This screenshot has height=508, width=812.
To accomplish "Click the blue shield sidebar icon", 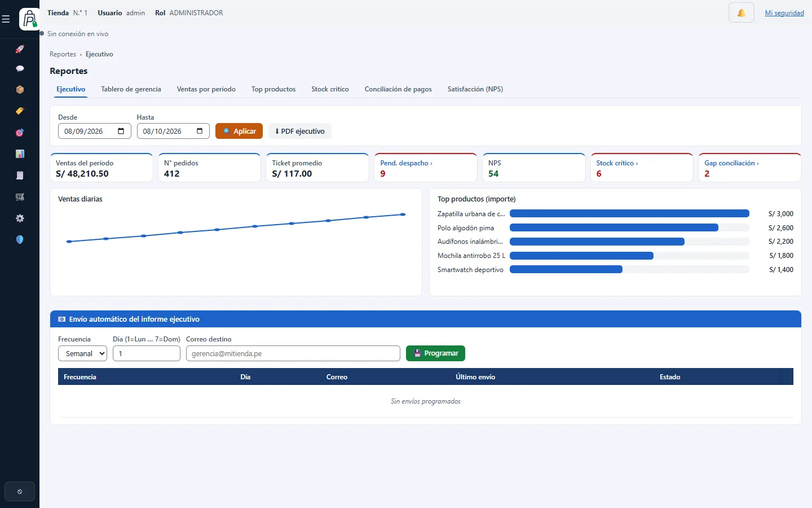I will pos(20,239).
